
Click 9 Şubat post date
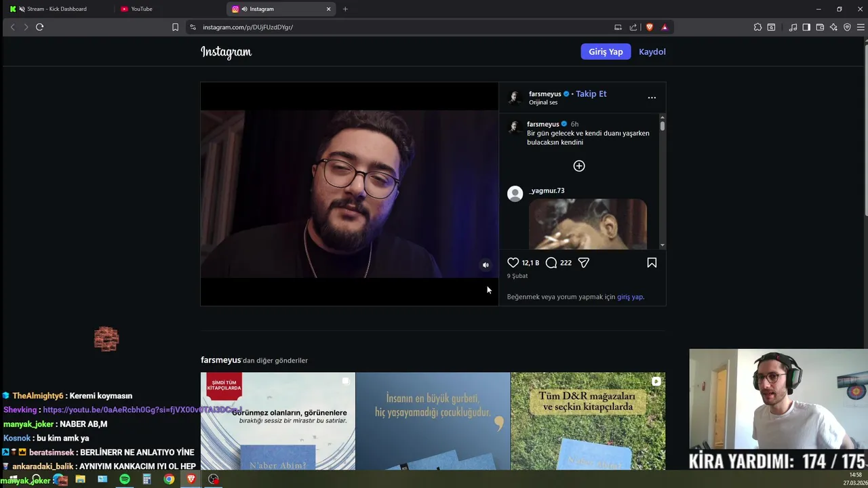coord(517,276)
